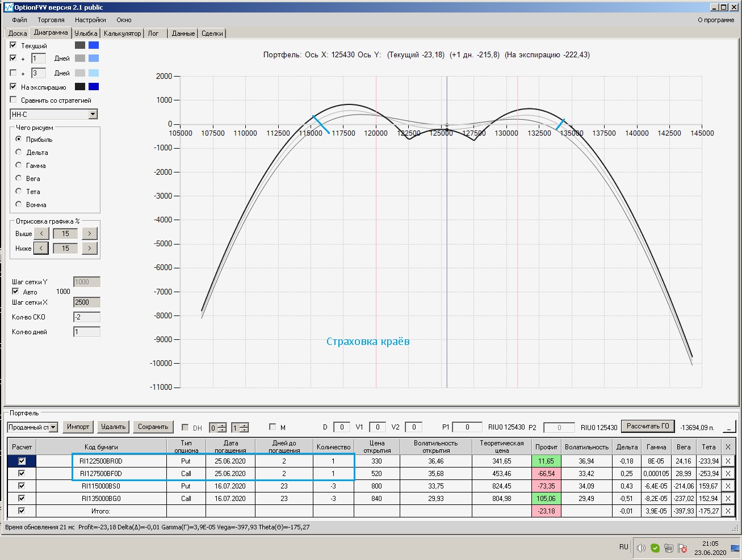Enable the +3 Дней curve checkbox

[13, 73]
